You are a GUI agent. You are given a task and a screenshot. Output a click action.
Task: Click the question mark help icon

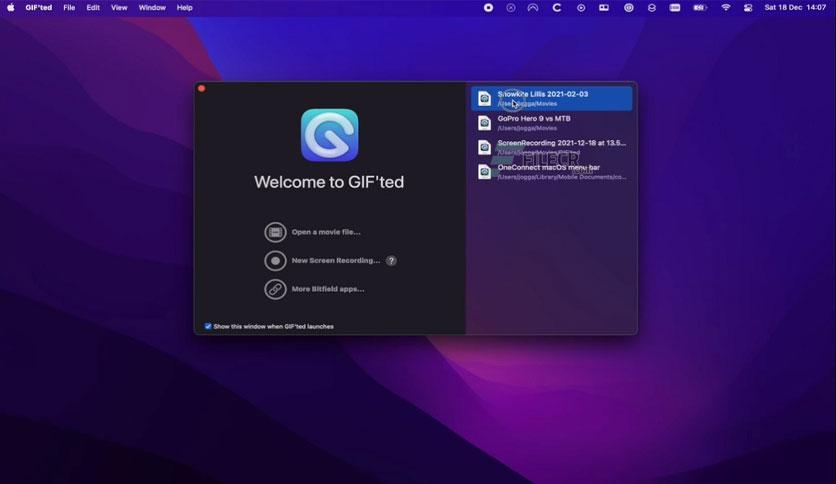coord(391,261)
